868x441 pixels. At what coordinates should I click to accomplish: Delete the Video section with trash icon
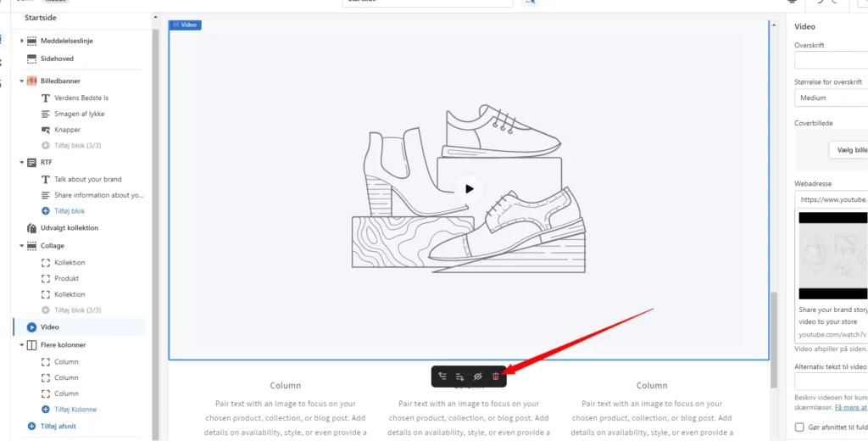click(x=495, y=377)
